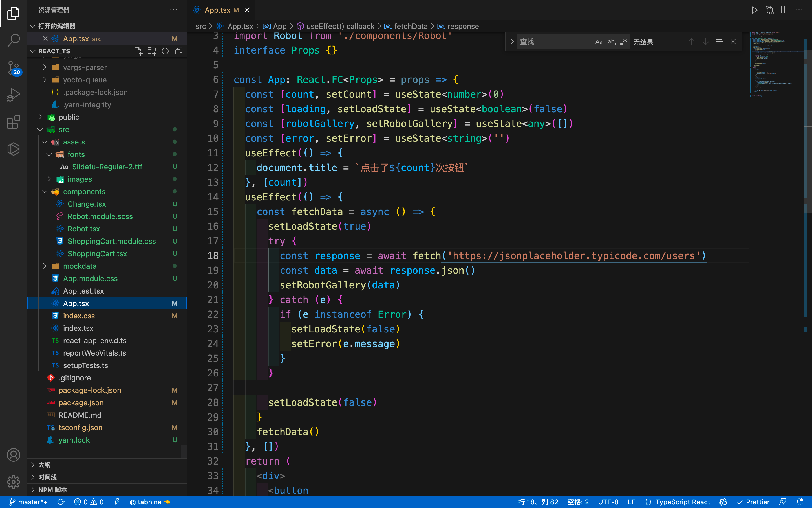This screenshot has height=508, width=812.
Task: Open changes compare icon in editor toolbar
Action: pos(770,10)
